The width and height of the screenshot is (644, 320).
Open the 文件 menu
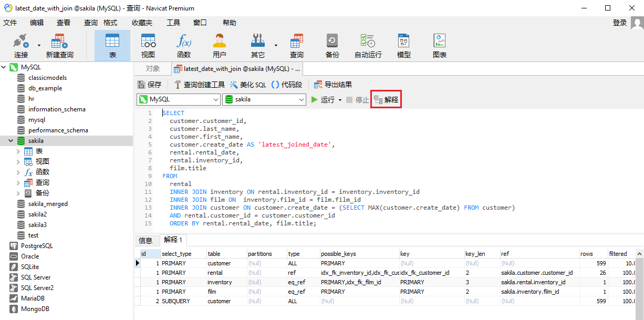10,23
